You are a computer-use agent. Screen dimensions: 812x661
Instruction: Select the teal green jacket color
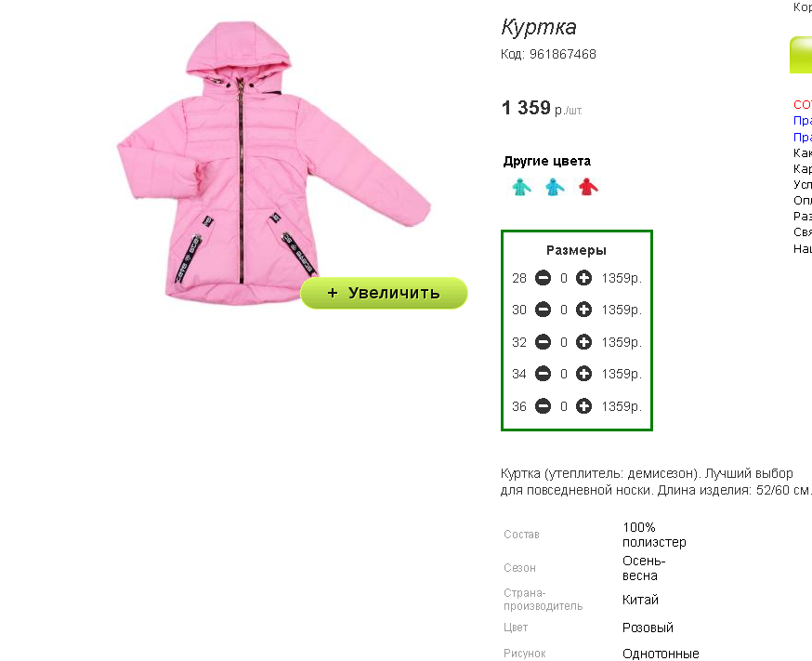click(521, 187)
